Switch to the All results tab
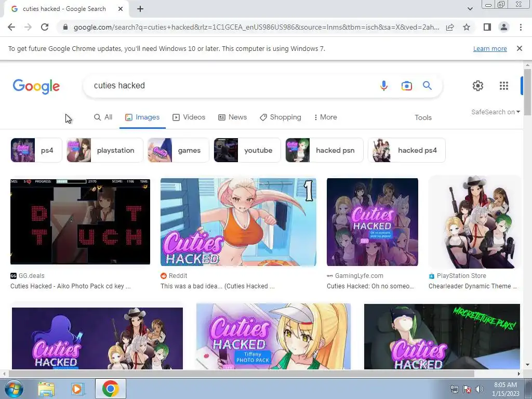532x399 pixels. [x=103, y=117]
